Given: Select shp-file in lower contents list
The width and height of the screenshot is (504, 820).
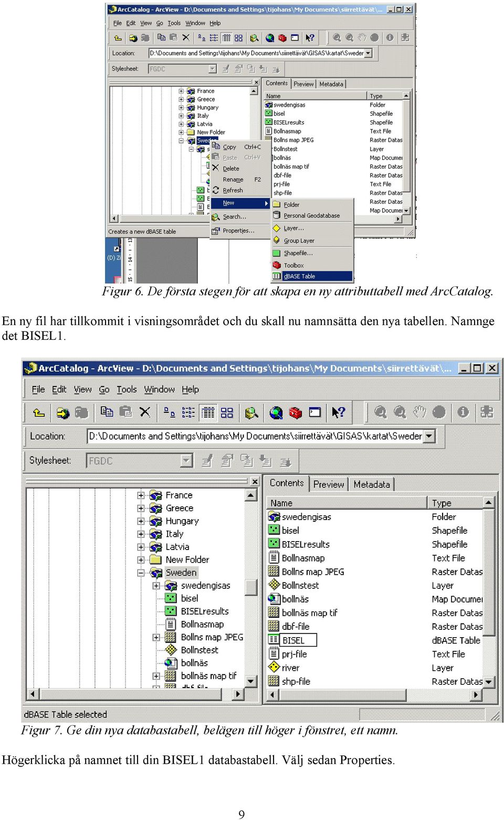Looking at the screenshot, I should 296,682.
